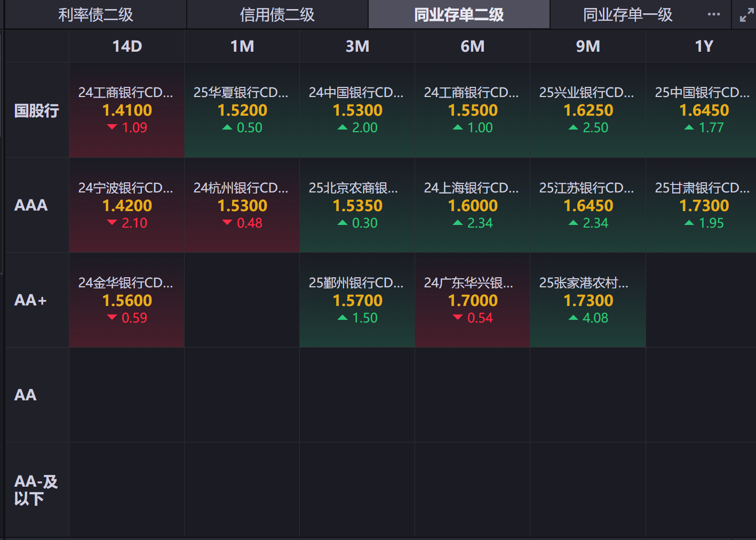The width and height of the screenshot is (756, 540).
Task: Open 24工商银行CD cell at 1.4100
Action: point(127,110)
